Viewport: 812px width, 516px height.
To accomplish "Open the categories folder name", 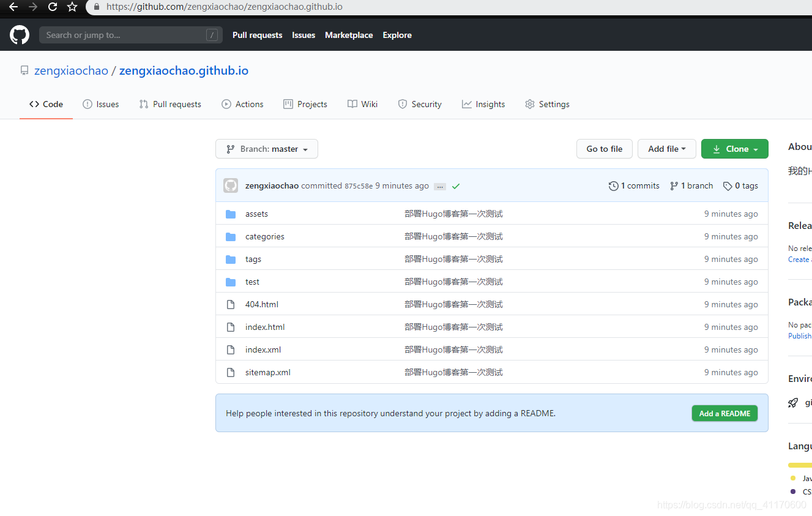I will pyautogui.click(x=264, y=236).
